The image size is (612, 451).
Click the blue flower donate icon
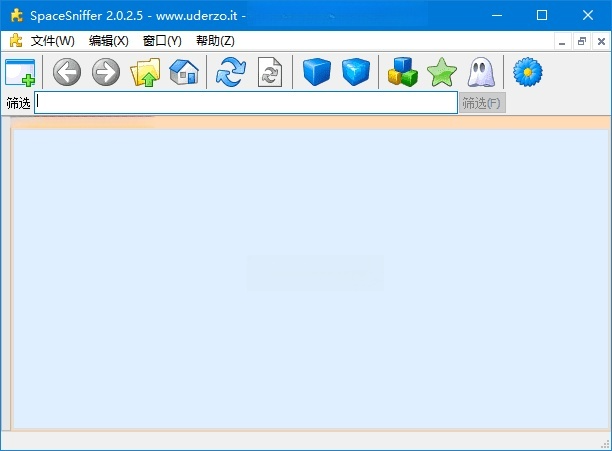(527, 73)
